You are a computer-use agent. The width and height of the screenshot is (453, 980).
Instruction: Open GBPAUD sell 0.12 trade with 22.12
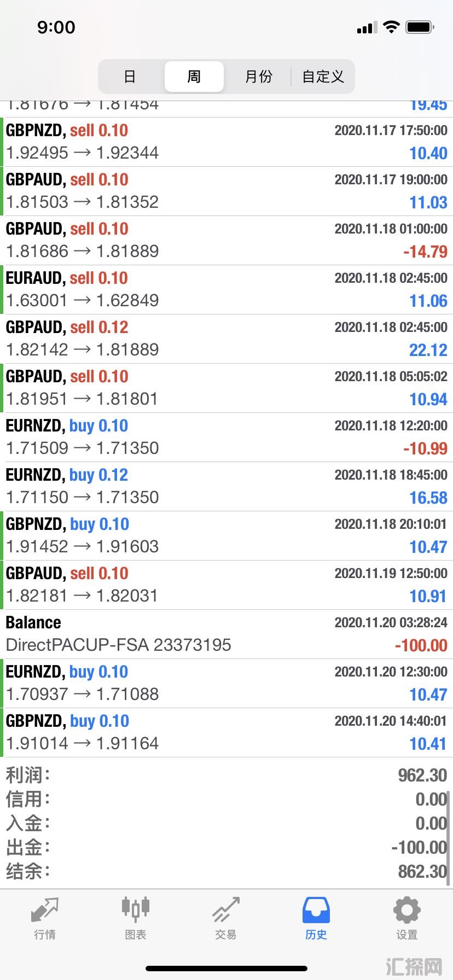pos(226,339)
